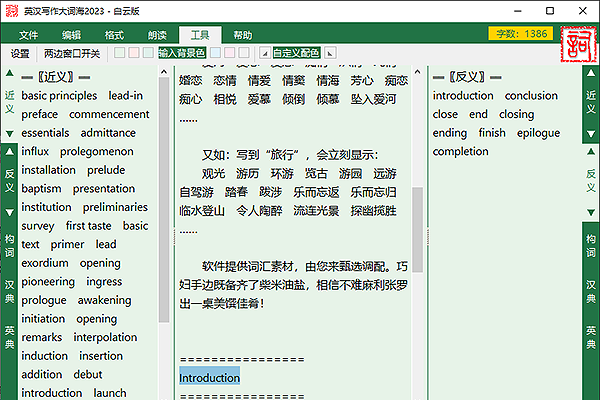Click the app logo icon in title bar
The height and width of the screenshot is (400, 600).
[12, 11]
